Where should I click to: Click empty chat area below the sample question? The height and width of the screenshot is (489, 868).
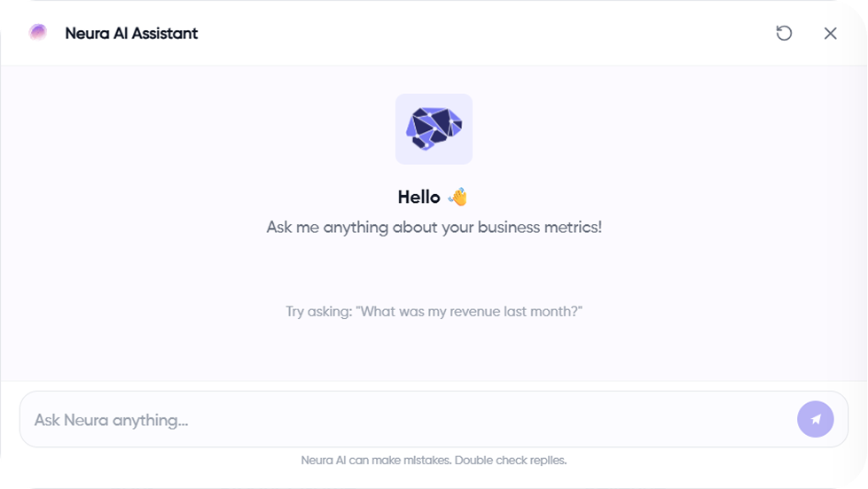434,353
